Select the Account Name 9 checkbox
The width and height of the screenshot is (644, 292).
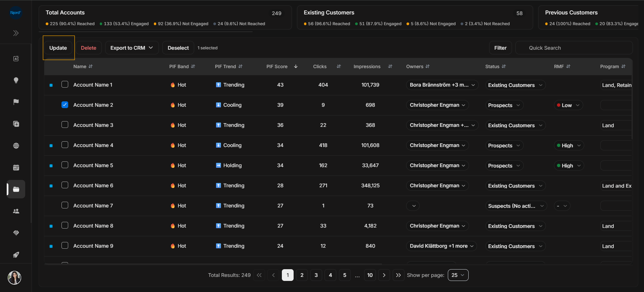(65, 245)
